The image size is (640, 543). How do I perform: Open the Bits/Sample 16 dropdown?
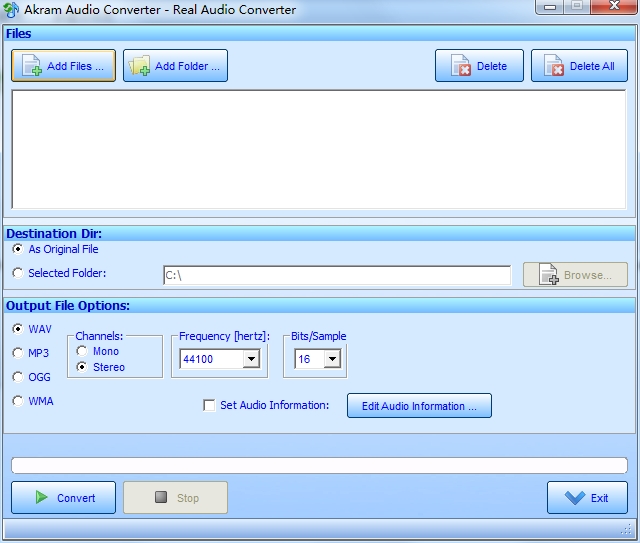333,359
